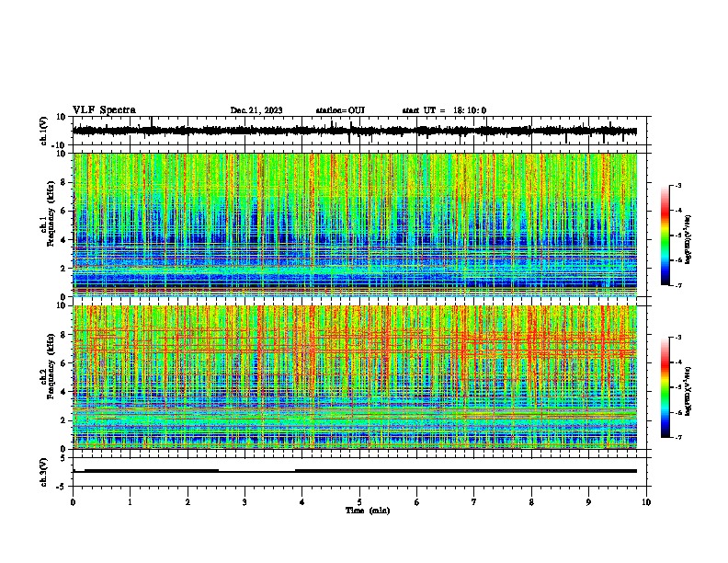Click time axis tick label "4"

302,502
